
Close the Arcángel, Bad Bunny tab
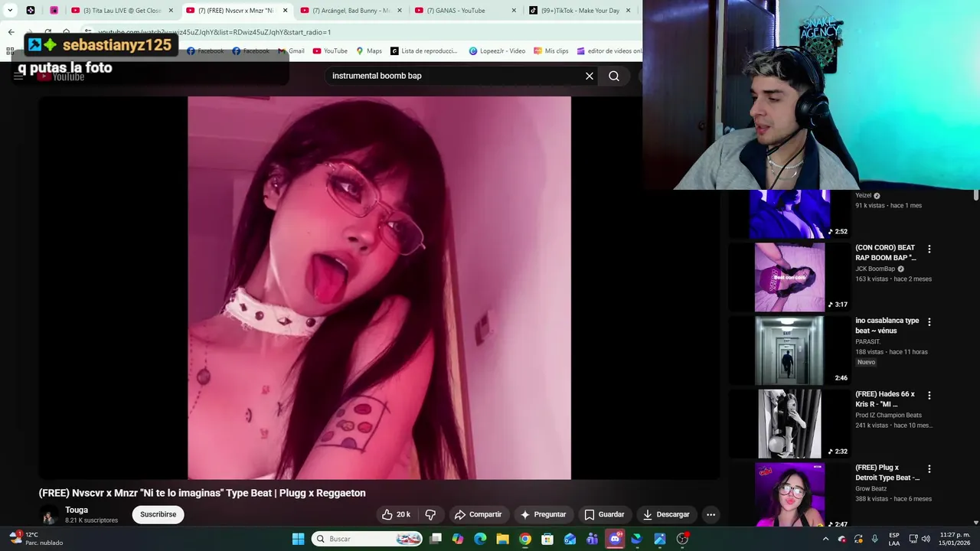click(400, 11)
